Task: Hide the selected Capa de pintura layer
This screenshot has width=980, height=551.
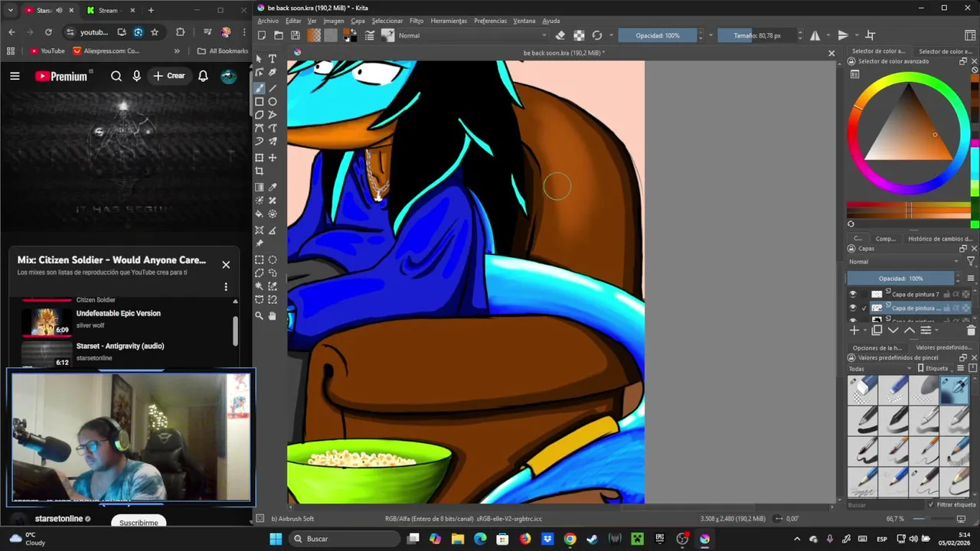Action: coord(853,308)
